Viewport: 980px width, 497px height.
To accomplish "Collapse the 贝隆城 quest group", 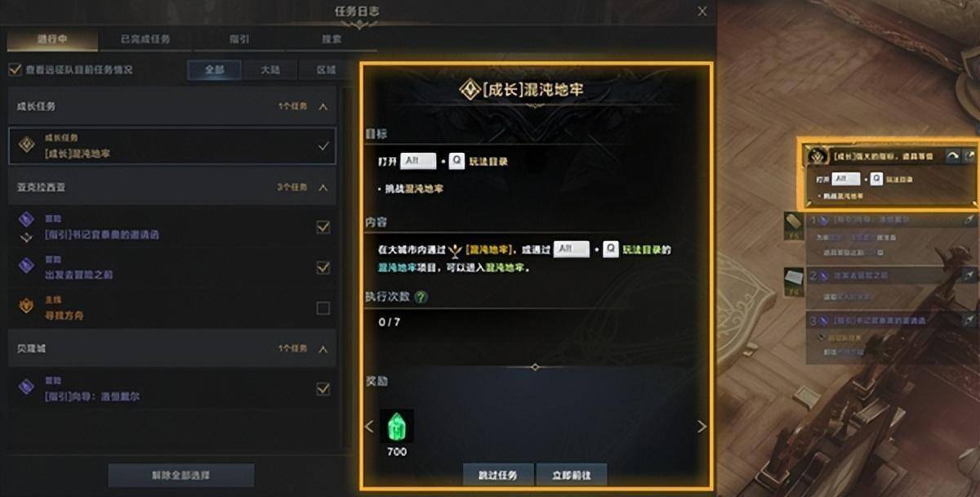I will 323,348.
